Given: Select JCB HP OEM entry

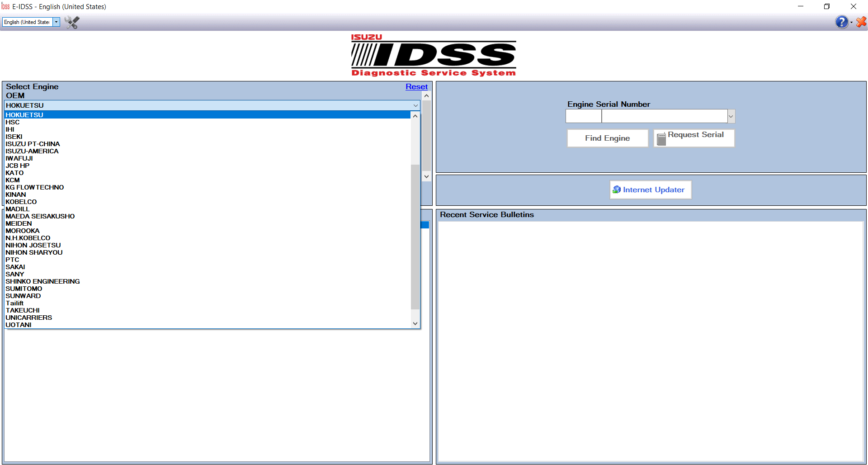Looking at the screenshot, I should click(208, 166).
